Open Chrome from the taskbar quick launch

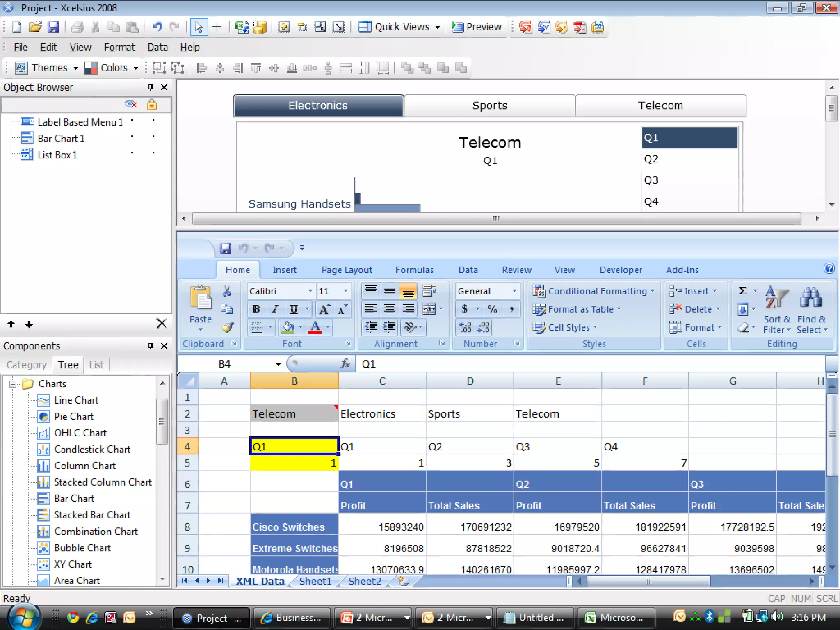73,617
